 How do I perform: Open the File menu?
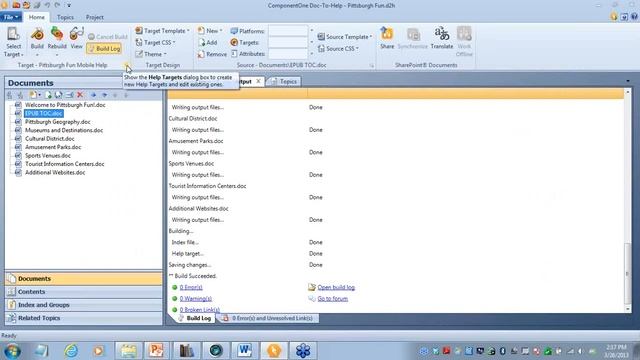pyautogui.click(x=11, y=17)
